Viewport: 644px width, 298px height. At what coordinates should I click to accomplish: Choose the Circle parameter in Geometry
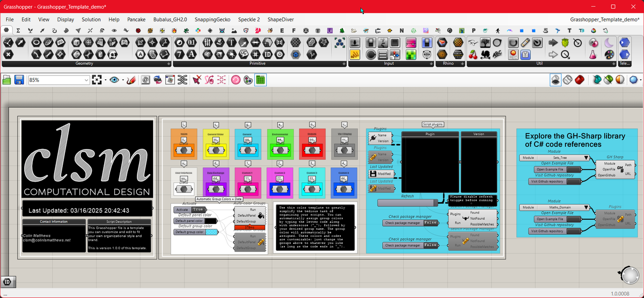[36, 42]
